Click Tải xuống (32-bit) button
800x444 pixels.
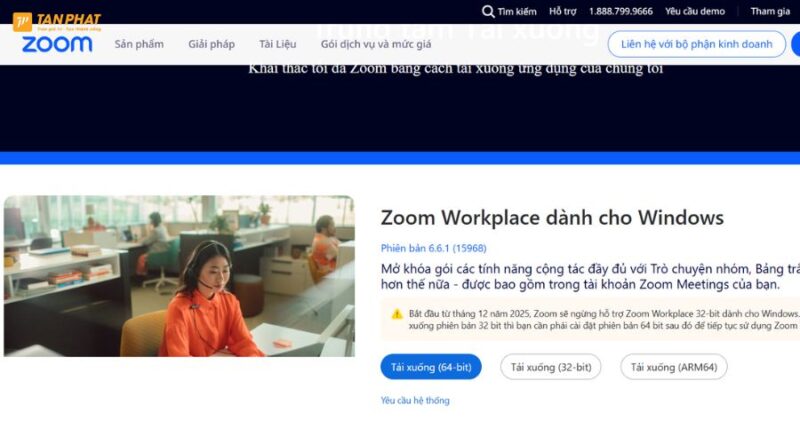point(551,367)
